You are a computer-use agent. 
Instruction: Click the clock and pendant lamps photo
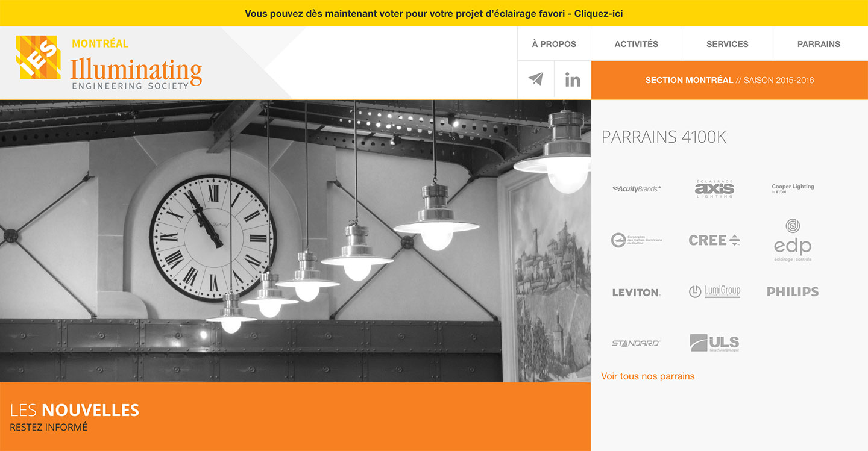point(295,241)
